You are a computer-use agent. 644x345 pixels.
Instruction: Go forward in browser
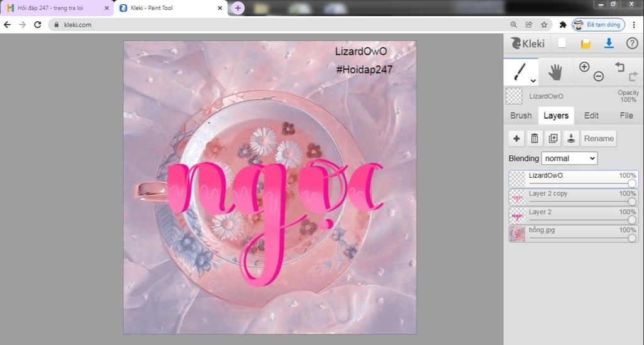(x=22, y=25)
